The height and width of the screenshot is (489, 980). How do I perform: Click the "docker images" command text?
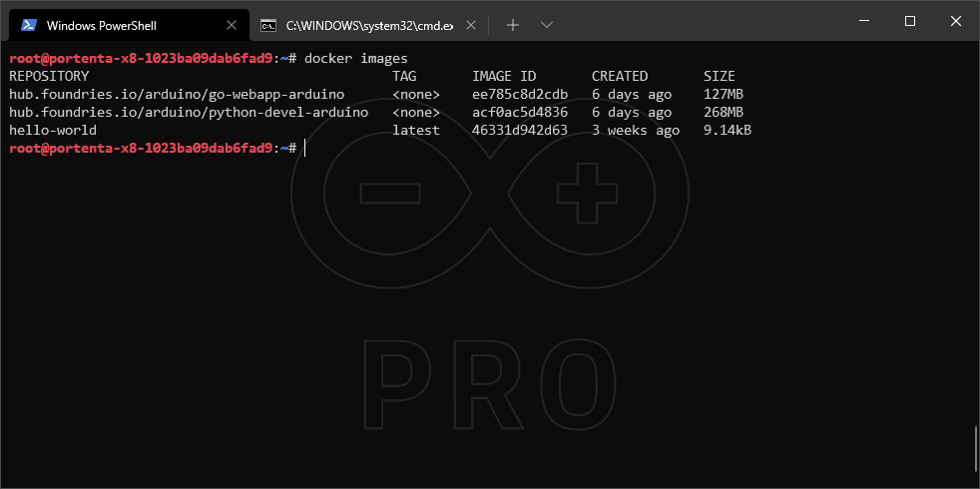355,58
